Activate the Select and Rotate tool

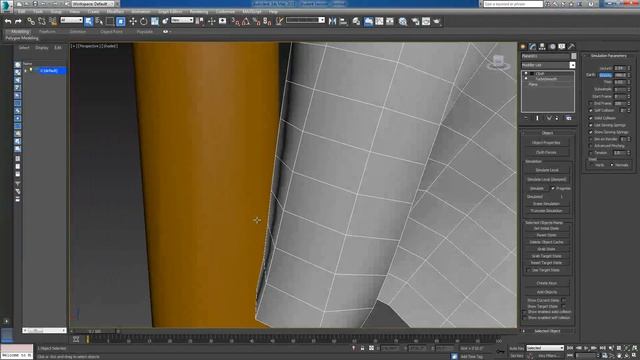click(x=144, y=21)
